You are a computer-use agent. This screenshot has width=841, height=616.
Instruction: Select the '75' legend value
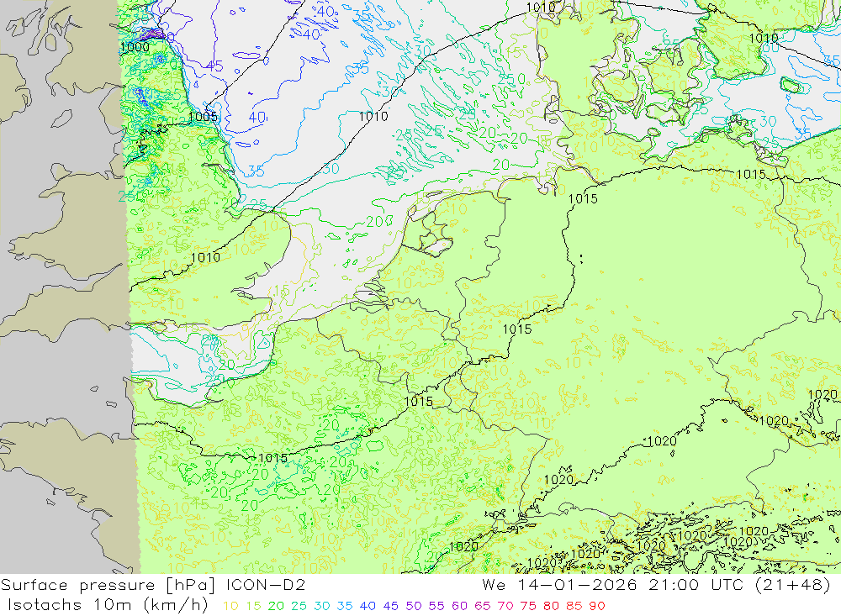528,606
